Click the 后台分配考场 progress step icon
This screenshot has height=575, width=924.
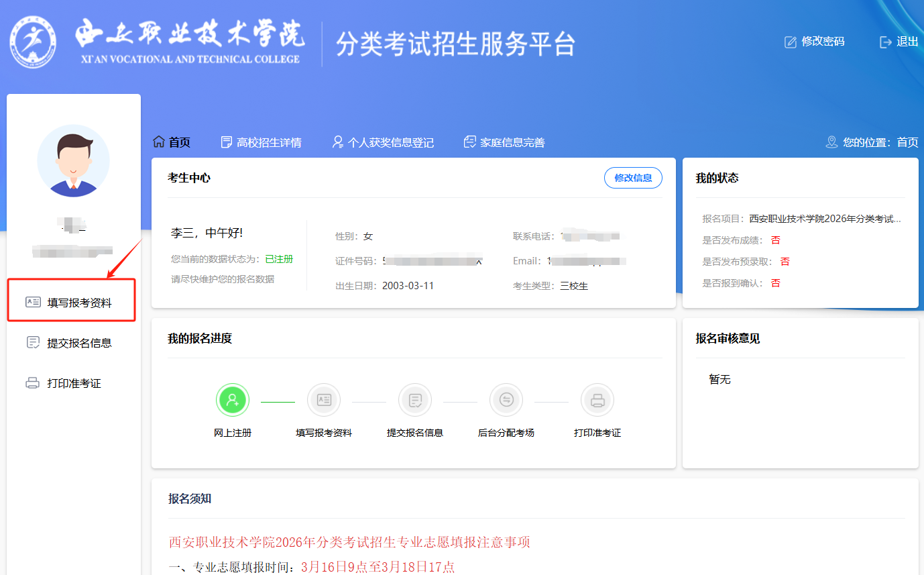pos(506,401)
